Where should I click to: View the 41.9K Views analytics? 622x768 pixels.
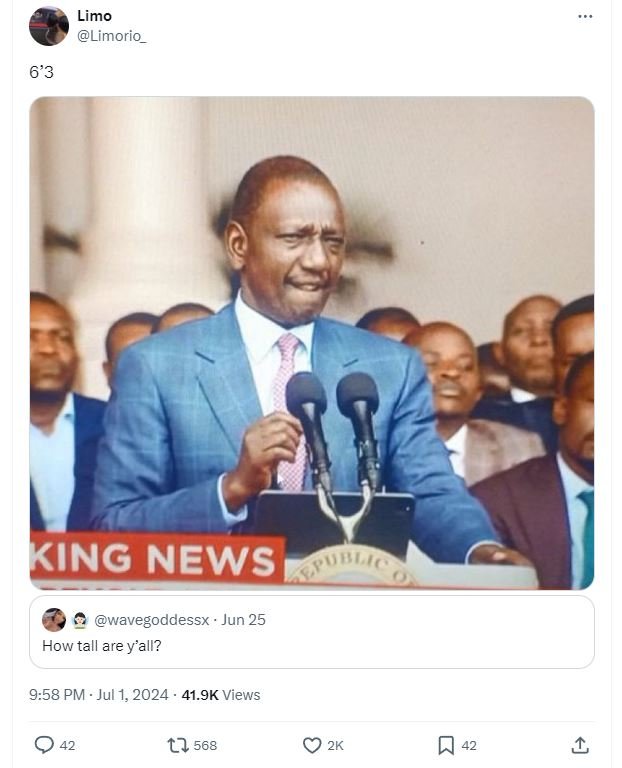pyautogui.click(x=221, y=695)
